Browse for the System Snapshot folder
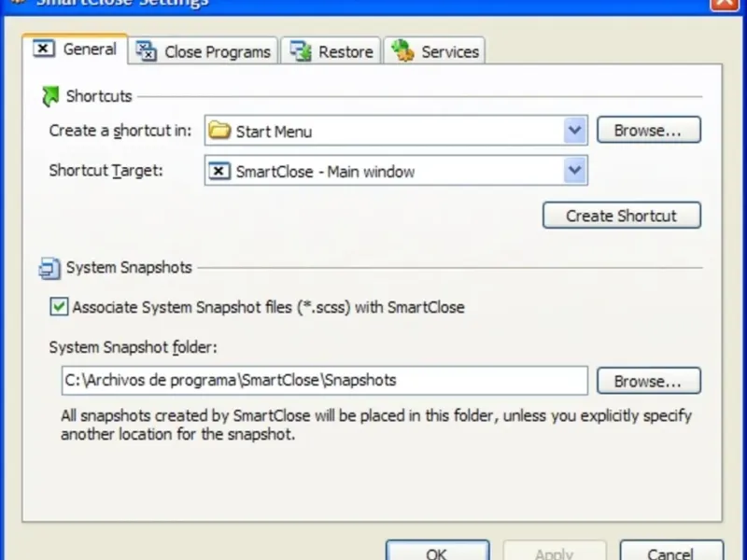Screen dimensions: 747x560 tap(648, 381)
